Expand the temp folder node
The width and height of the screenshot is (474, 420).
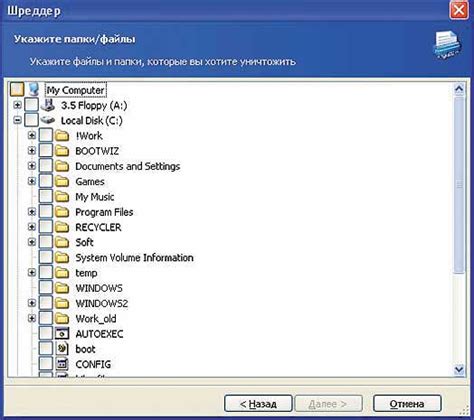[32, 273]
